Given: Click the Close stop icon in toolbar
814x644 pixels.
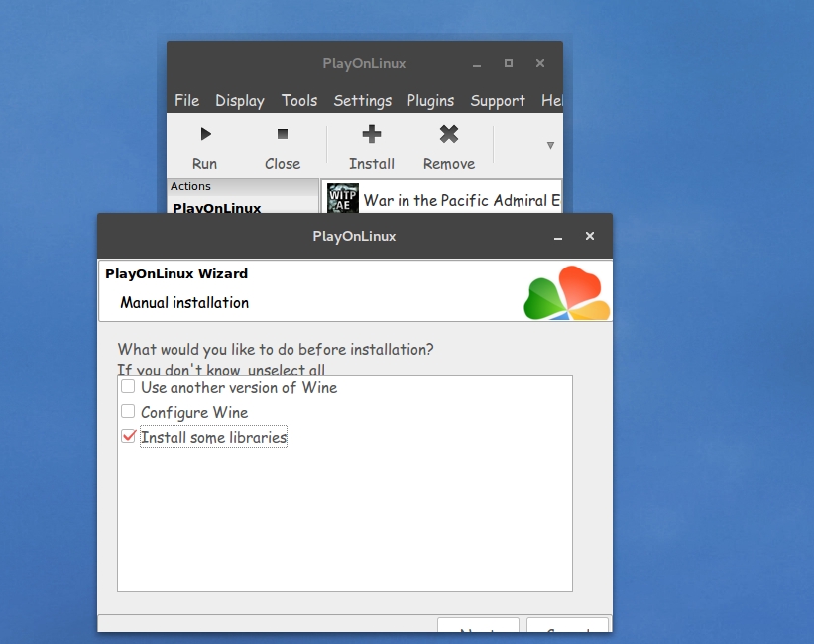Looking at the screenshot, I should (283, 134).
